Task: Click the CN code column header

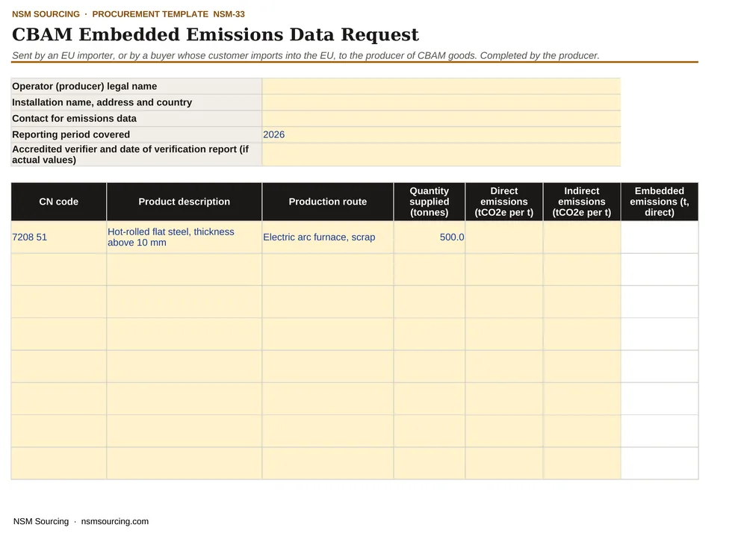Action: point(58,202)
